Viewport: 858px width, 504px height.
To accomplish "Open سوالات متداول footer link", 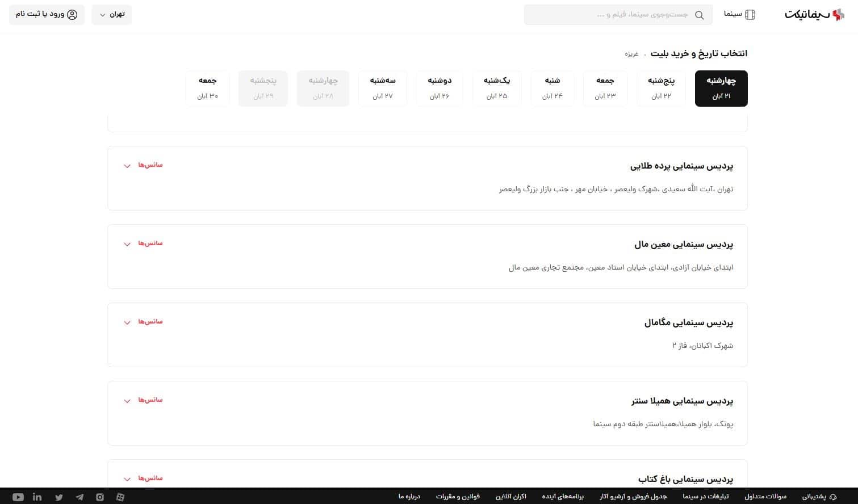I will tap(765, 497).
